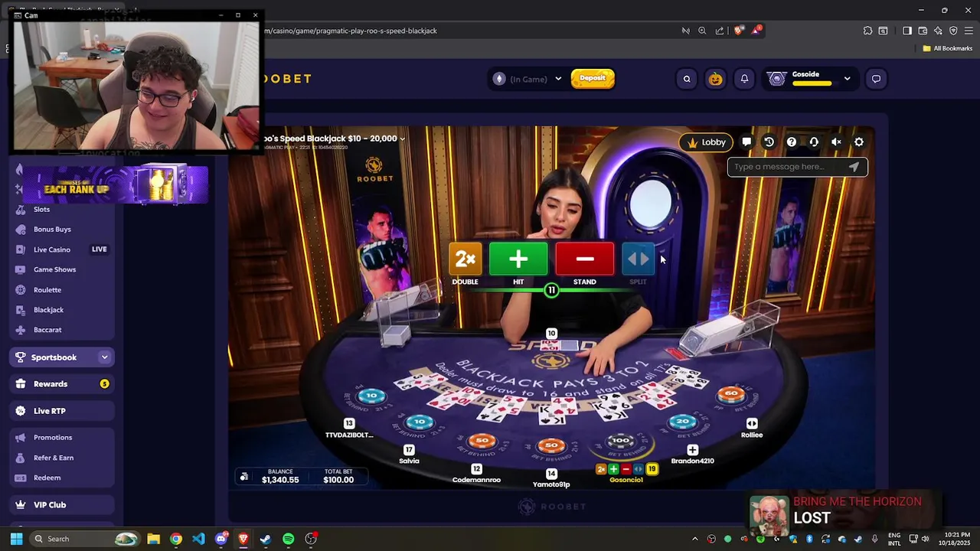View game history clock icon
The image size is (980, 551).
pos(769,142)
